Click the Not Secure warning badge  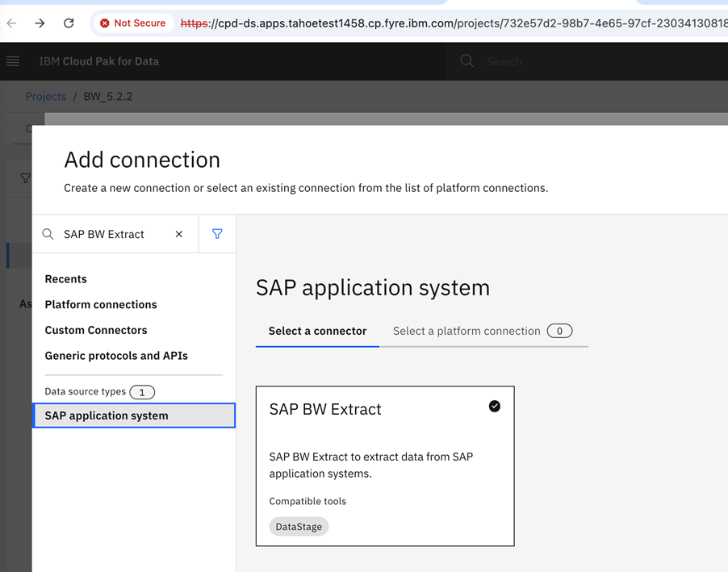(x=133, y=23)
